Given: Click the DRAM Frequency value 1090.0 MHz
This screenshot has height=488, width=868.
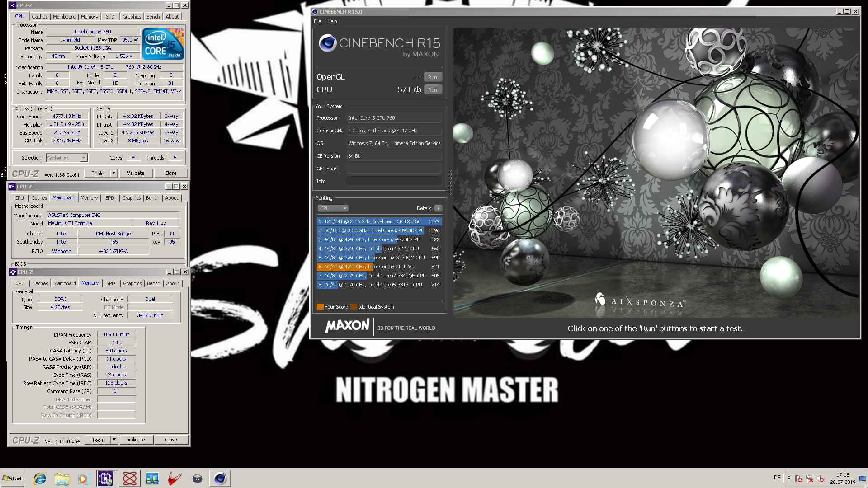Looking at the screenshot, I should pos(116,334).
